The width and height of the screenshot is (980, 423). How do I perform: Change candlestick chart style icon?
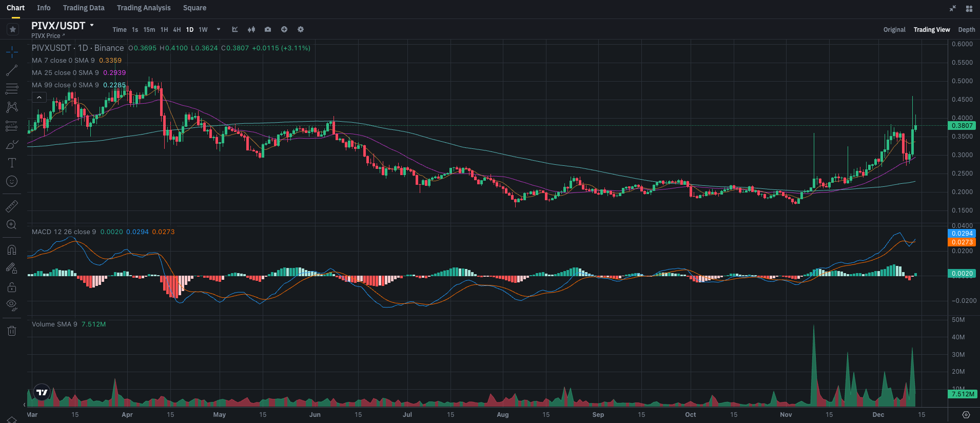click(251, 29)
